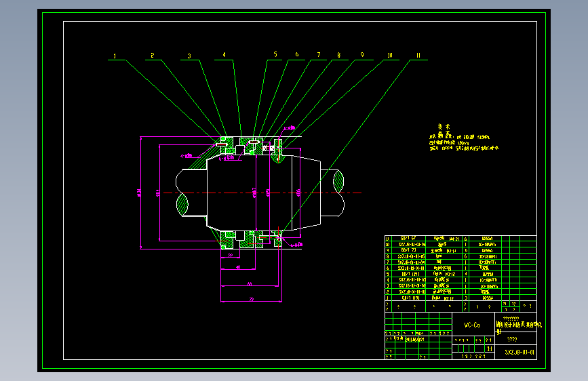Select the hatched break section on lower left shaft
This screenshot has width=588, height=381.
(x=182, y=204)
